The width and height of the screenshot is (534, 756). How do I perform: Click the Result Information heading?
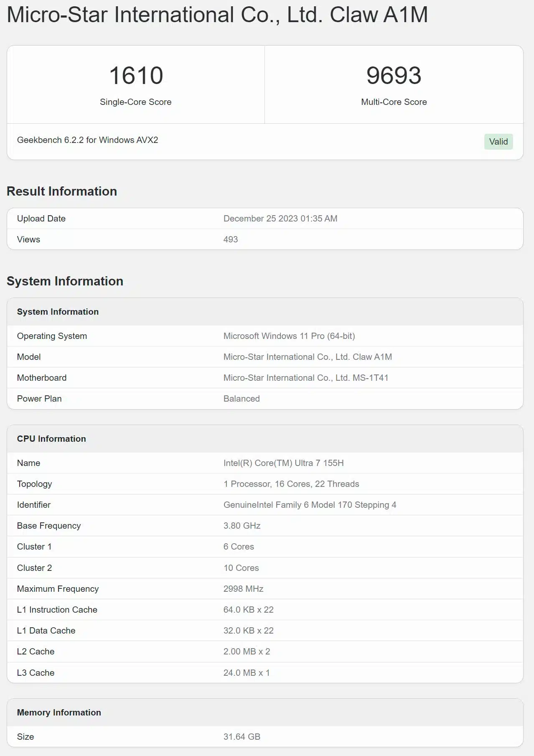[62, 191]
